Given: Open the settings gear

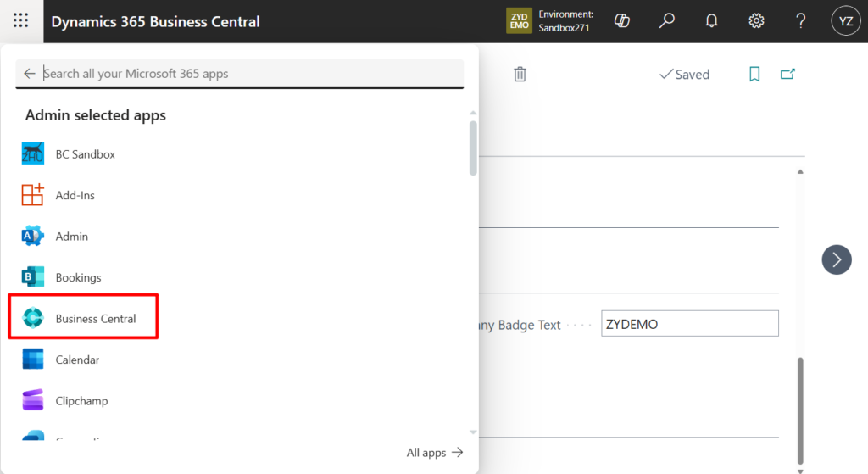Looking at the screenshot, I should 756,21.
